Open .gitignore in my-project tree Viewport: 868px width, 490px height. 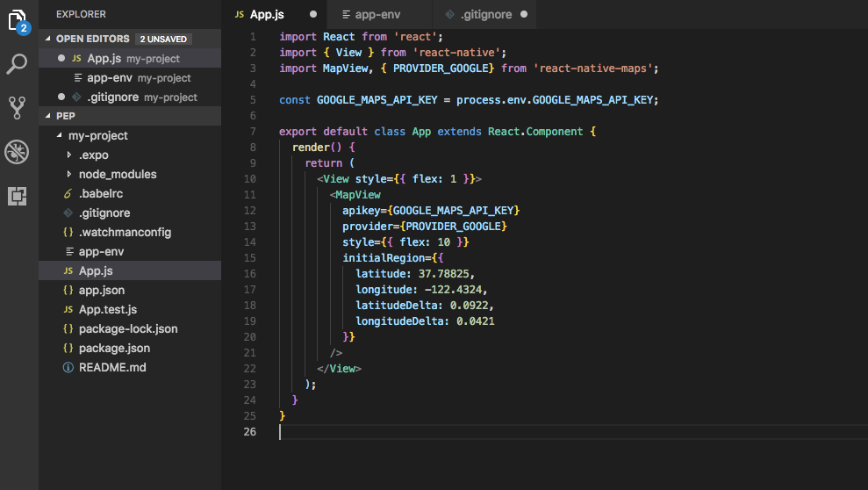(130, 213)
